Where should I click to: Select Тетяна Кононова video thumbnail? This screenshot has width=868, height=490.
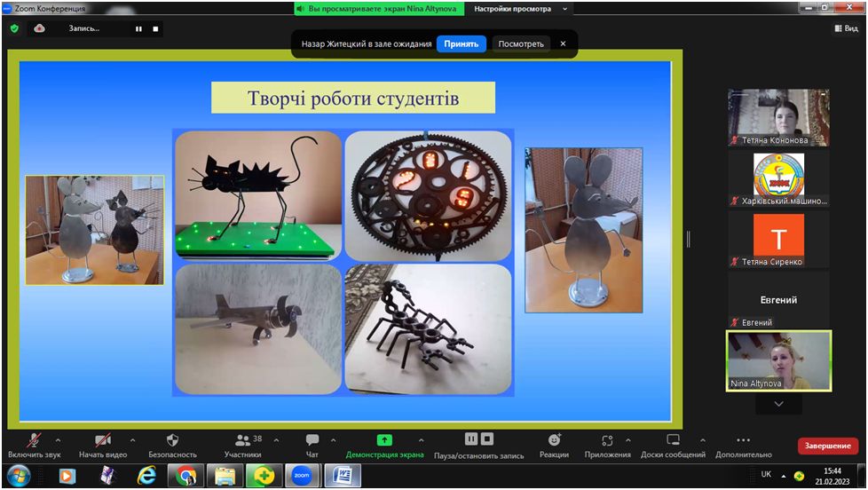[778, 118]
